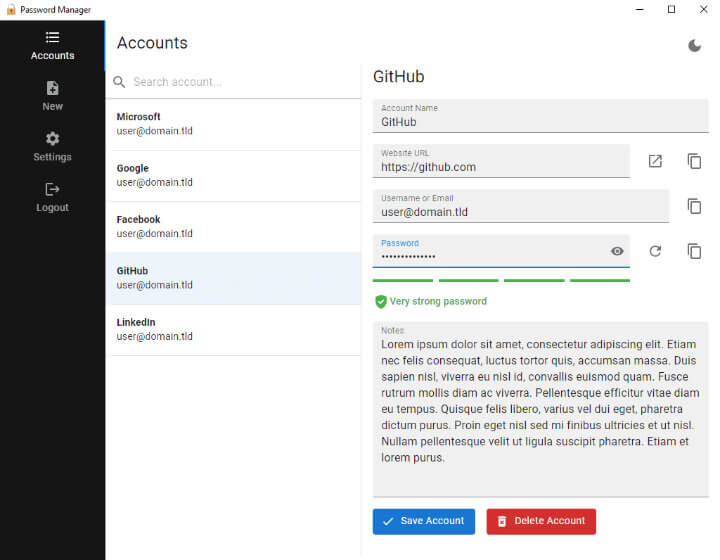
Task: Go to New account in sidebar
Action: (x=52, y=96)
